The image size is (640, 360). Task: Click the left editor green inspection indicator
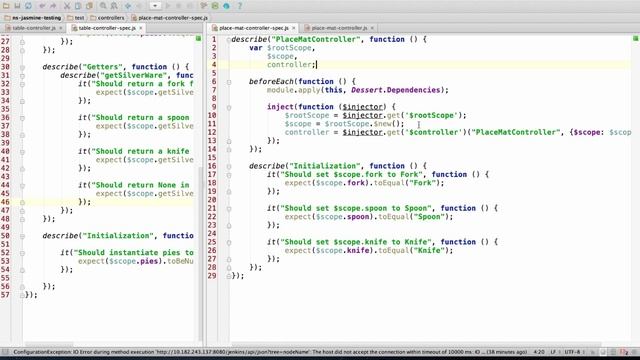click(198, 38)
